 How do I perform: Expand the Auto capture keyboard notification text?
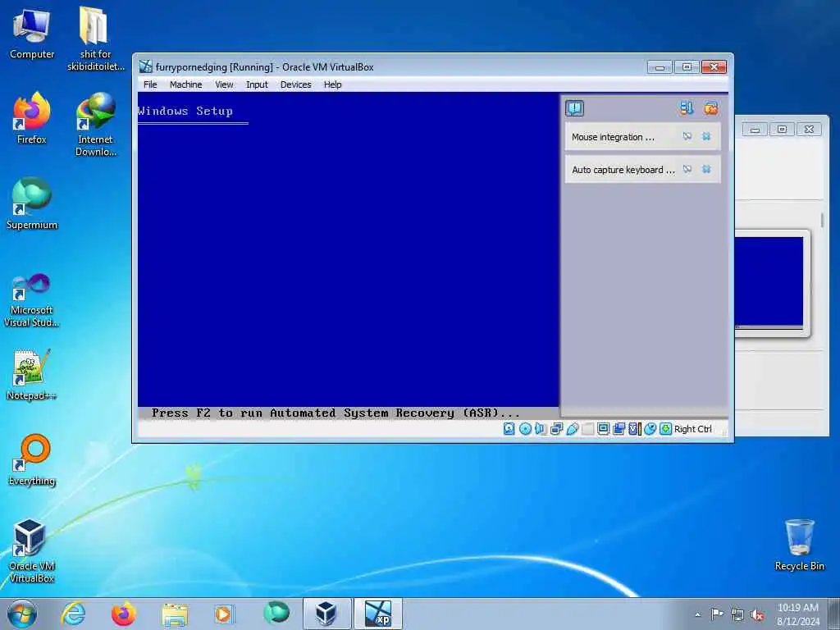coord(623,170)
